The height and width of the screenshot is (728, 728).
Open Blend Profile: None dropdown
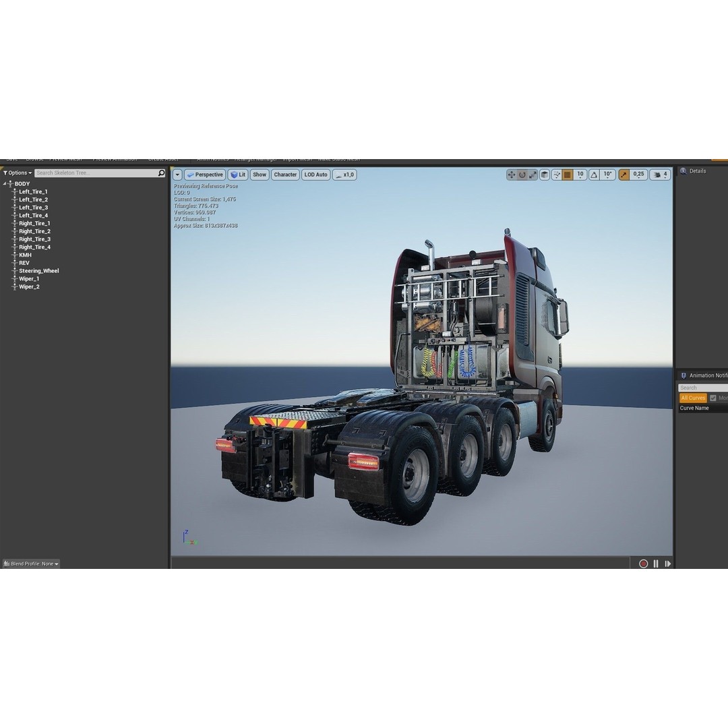coord(31,564)
